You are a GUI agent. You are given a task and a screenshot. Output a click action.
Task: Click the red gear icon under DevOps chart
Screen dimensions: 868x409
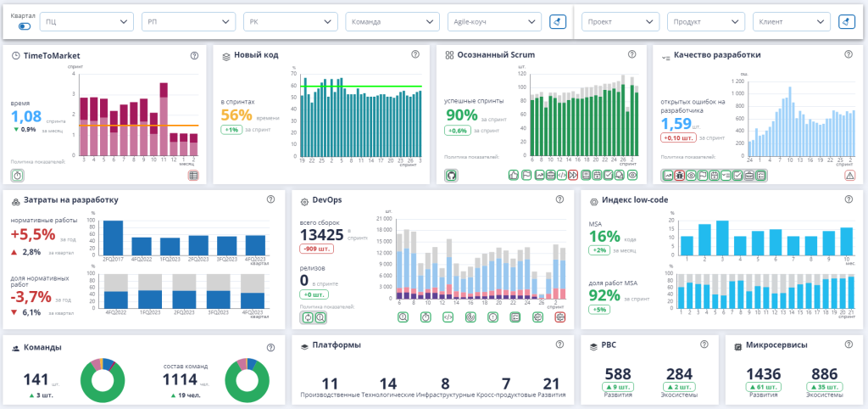pos(560,317)
